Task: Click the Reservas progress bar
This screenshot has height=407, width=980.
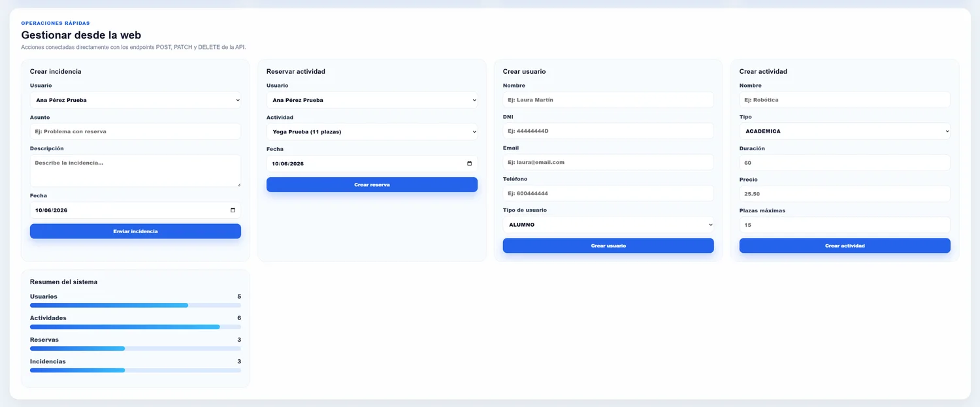Action: [x=135, y=348]
